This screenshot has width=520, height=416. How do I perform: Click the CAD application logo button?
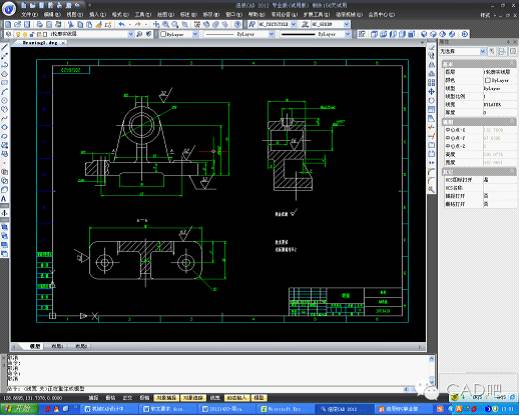click(9, 9)
